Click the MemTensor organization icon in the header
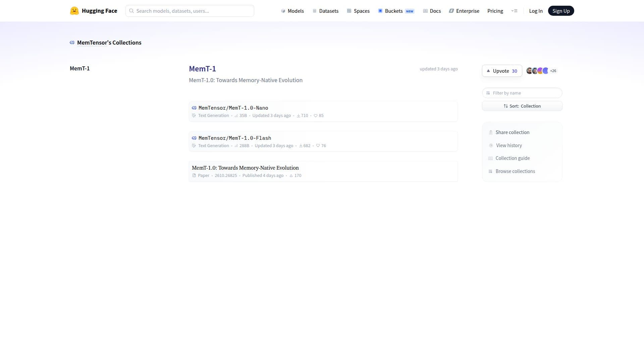This screenshot has height=362, width=644. tap(72, 43)
